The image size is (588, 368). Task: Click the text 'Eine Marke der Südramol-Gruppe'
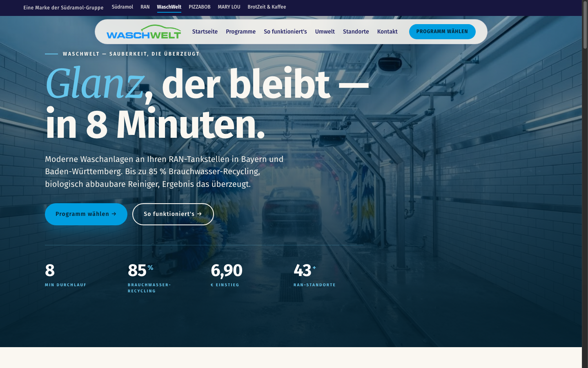(63, 7)
